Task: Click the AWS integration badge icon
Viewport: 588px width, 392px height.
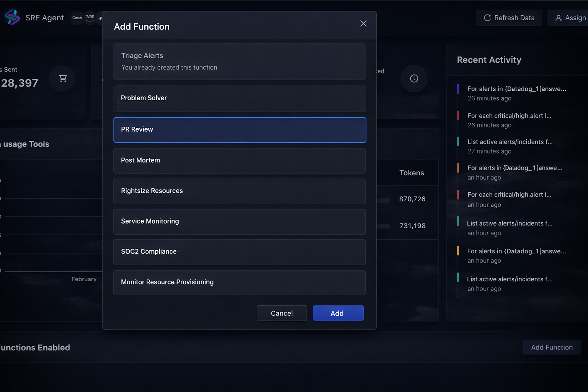Action: coord(90,18)
